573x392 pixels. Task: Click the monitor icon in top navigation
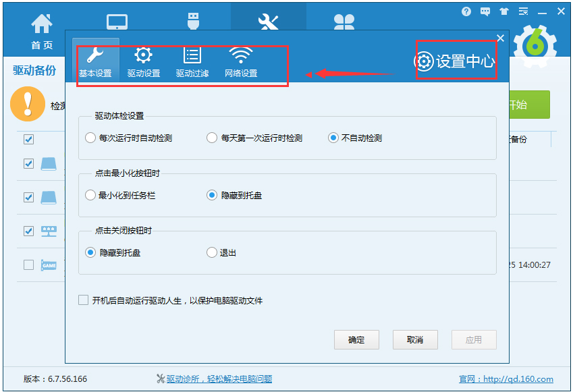(117, 22)
